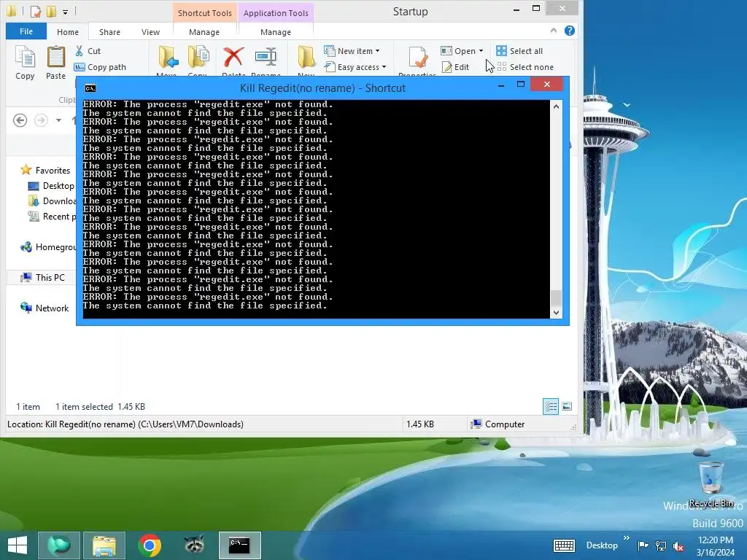Click the green bird taskbar icon
Viewport: 747px width, 560px height.
59,545
